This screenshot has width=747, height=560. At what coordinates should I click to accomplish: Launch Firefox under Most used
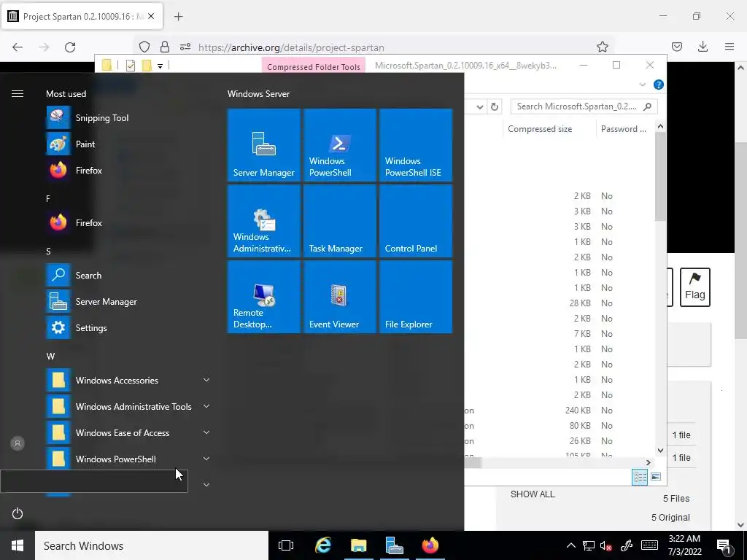pyautogui.click(x=128, y=171)
